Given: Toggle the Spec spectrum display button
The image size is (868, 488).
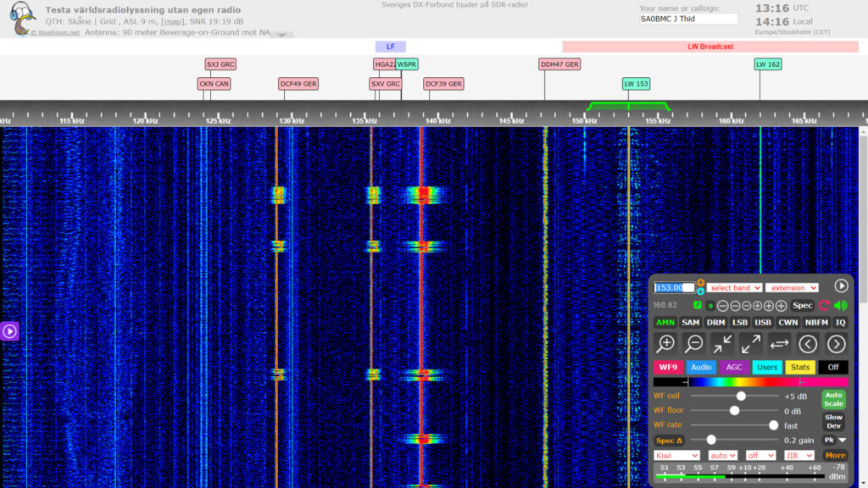Looking at the screenshot, I should 802,305.
